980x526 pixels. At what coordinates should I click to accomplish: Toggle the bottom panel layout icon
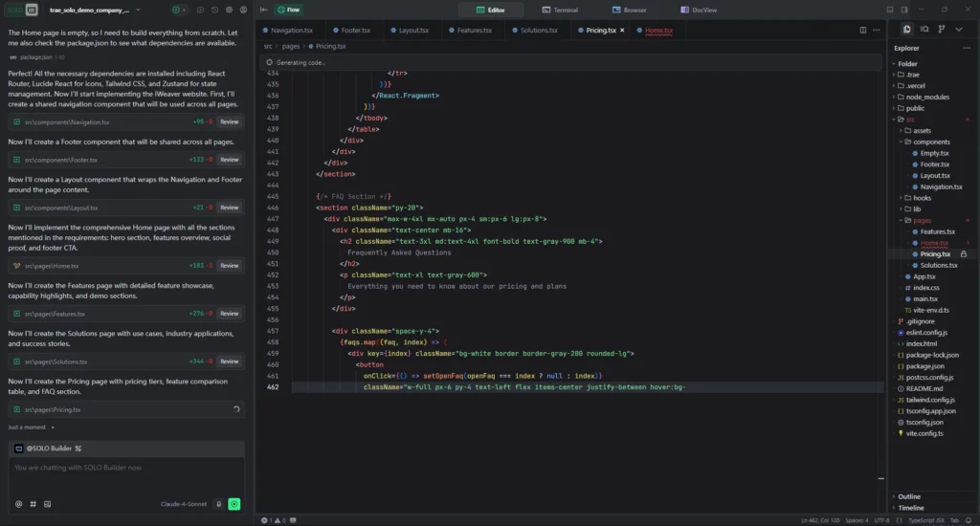coord(890,10)
